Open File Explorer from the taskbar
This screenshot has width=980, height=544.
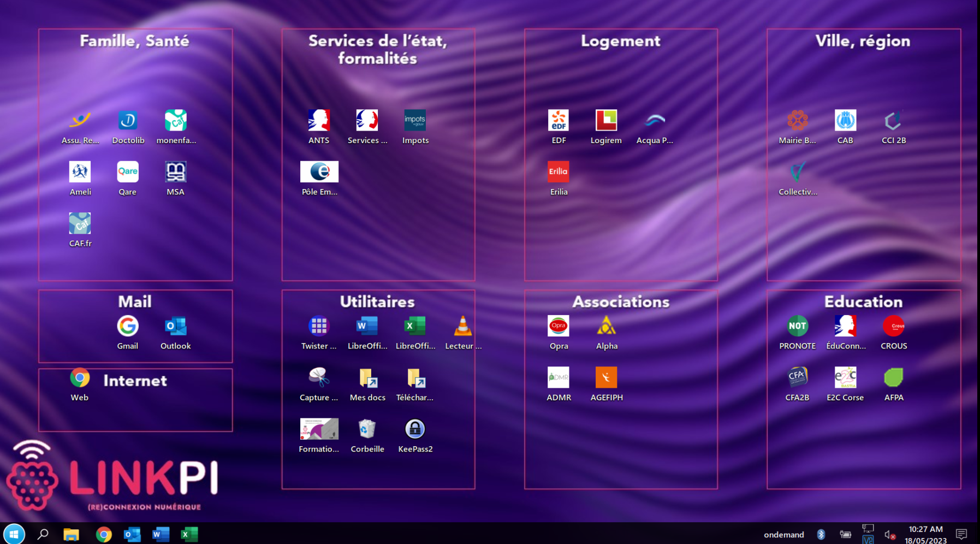[71, 534]
